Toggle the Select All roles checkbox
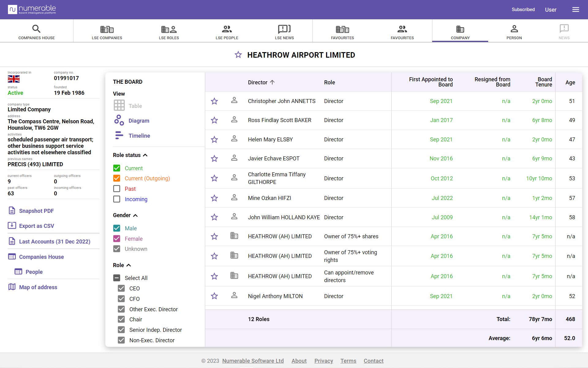588x368 pixels. pyautogui.click(x=117, y=278)
